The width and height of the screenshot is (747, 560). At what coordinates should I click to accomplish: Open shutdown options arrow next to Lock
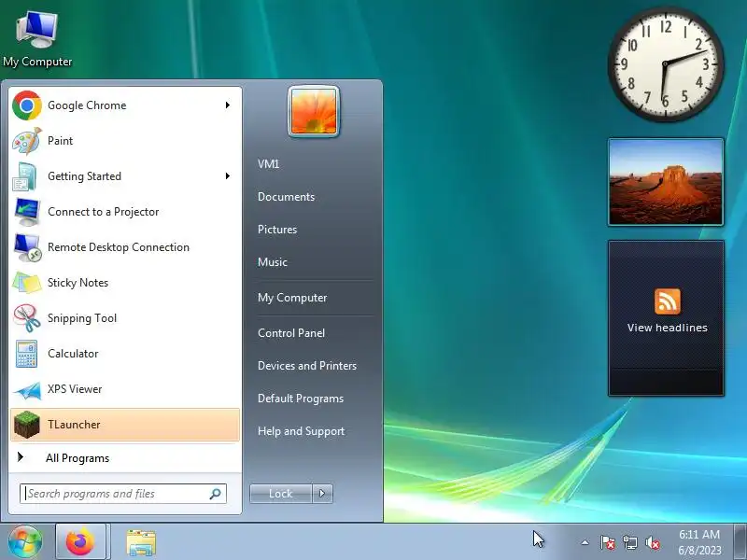[322, 494]
